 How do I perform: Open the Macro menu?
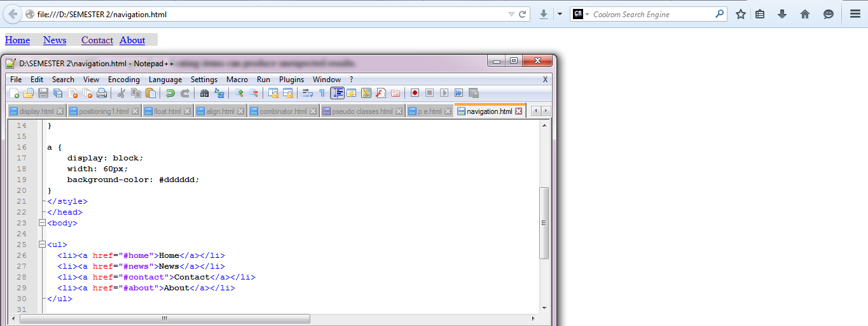pos(237,80)
